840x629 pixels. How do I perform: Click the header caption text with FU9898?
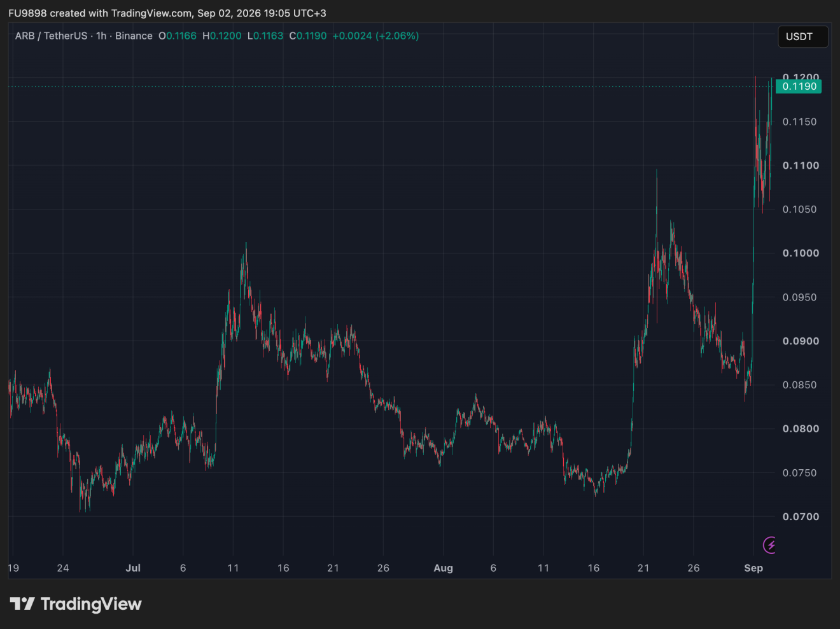click(x=167, y=13)
